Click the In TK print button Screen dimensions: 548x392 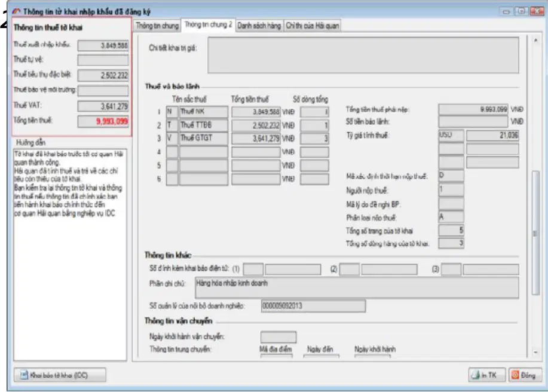(486, 375)
